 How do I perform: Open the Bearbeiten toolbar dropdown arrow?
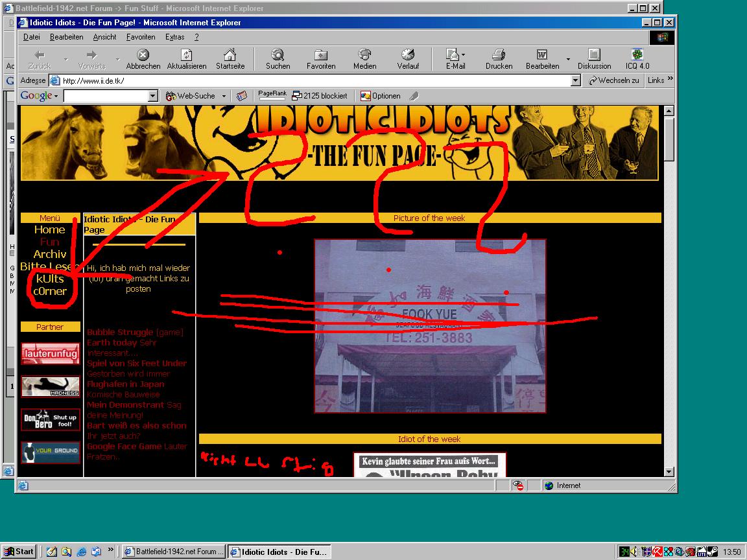pos(568,60)
